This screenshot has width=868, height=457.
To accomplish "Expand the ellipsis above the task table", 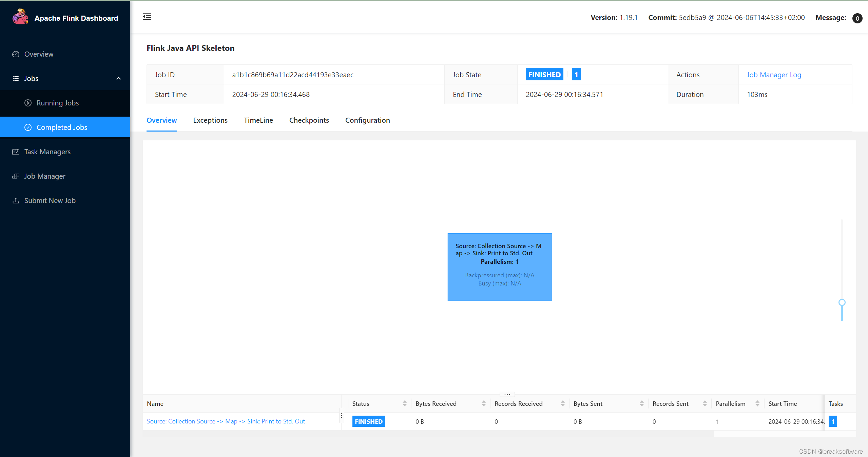I will [x=507, y=394].
